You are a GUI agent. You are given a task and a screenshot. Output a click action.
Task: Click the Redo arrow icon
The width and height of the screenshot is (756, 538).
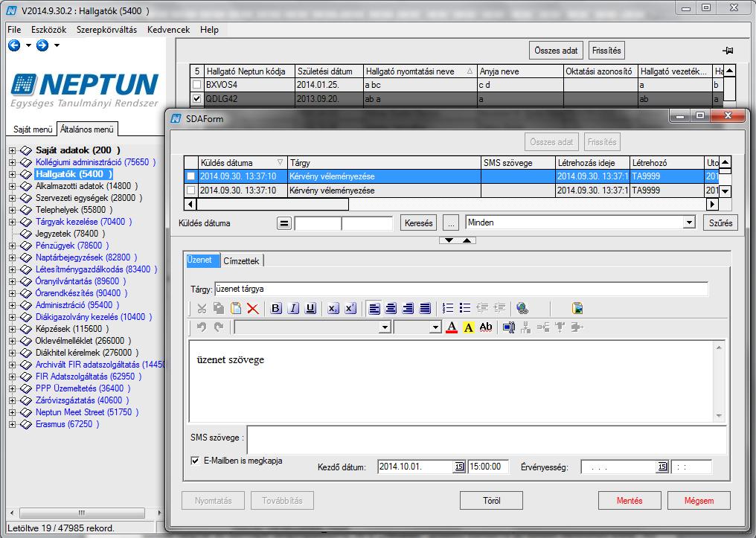(219, 327)
